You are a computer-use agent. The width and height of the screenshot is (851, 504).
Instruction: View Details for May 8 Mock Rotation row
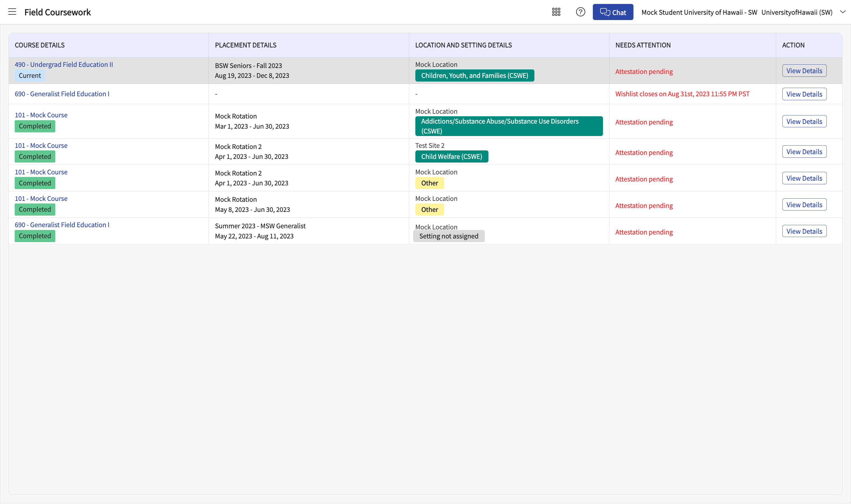pos(804,205)
